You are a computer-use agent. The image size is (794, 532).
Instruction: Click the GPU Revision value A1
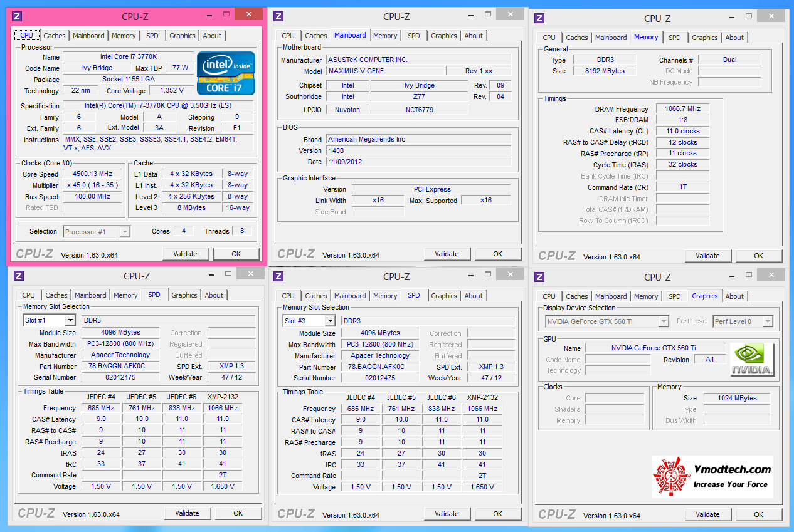point(710,360)
